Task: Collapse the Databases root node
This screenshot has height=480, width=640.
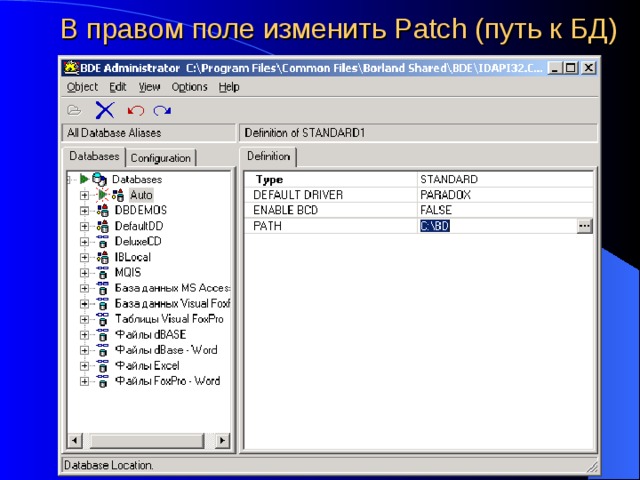Action: 69,179
